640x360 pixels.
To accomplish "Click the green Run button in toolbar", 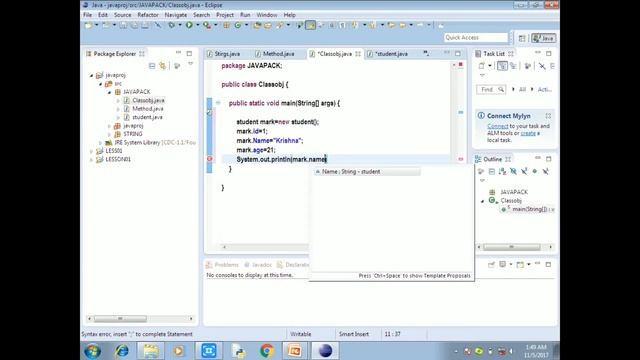I will click(189, 25).
